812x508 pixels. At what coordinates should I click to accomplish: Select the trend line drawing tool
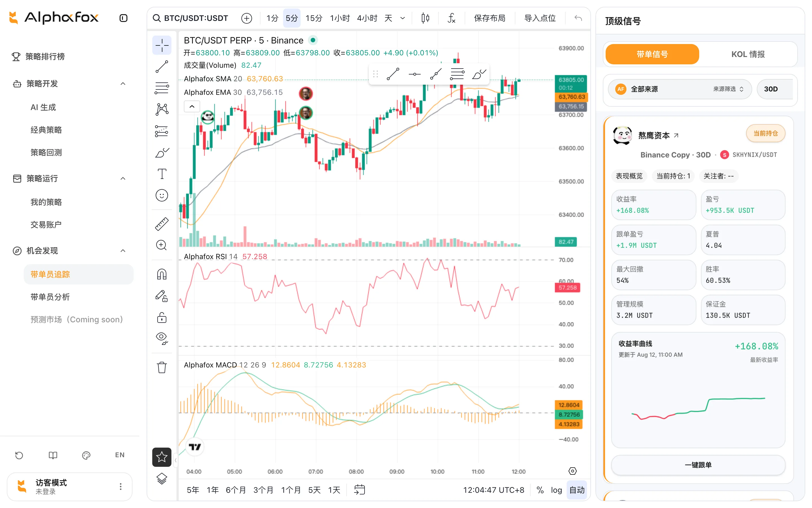coord(162,67)
